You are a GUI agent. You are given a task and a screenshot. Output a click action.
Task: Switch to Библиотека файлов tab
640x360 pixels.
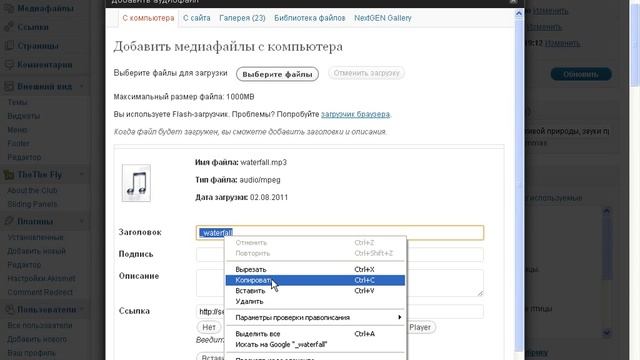tap(310, 18)
